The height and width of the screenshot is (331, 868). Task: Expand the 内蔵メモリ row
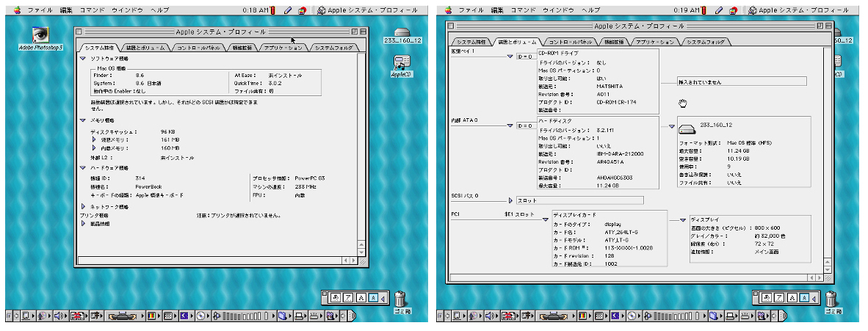[x=94, y=148]
